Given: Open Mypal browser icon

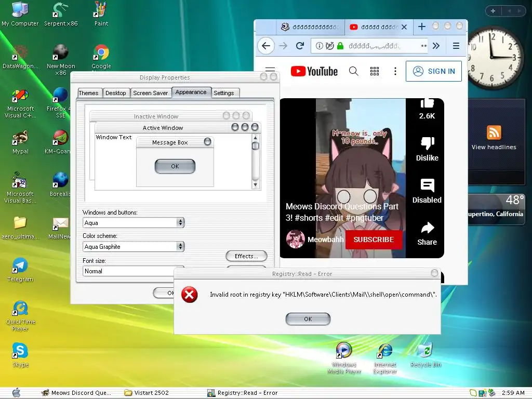Looking at the screenshot, I should coord(20,142).
